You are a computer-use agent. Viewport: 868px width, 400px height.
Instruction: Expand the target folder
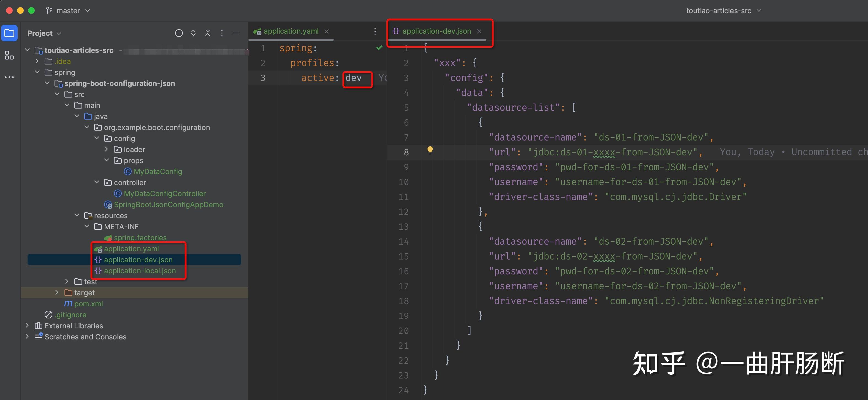coord(57,292)
